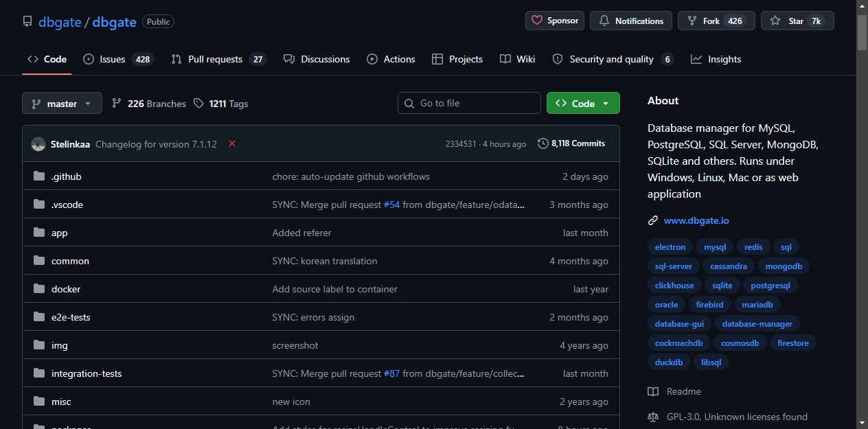Click the repository icon beside dbgate

pos(27,21)
